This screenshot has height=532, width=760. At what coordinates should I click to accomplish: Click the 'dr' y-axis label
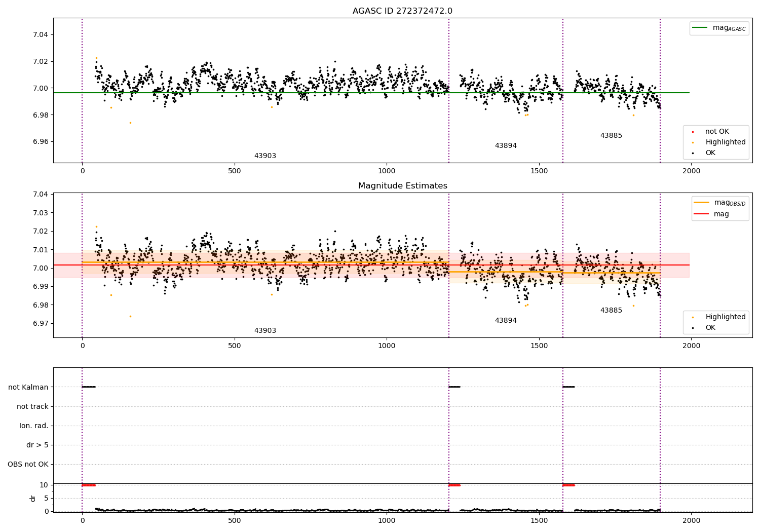(33, 498)
